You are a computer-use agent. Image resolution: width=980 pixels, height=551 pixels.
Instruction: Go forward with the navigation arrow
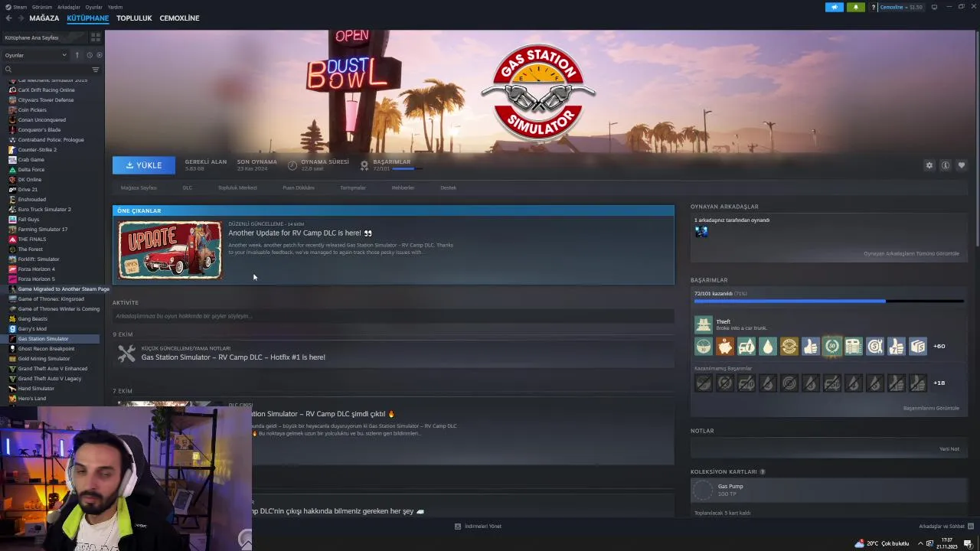20,18
